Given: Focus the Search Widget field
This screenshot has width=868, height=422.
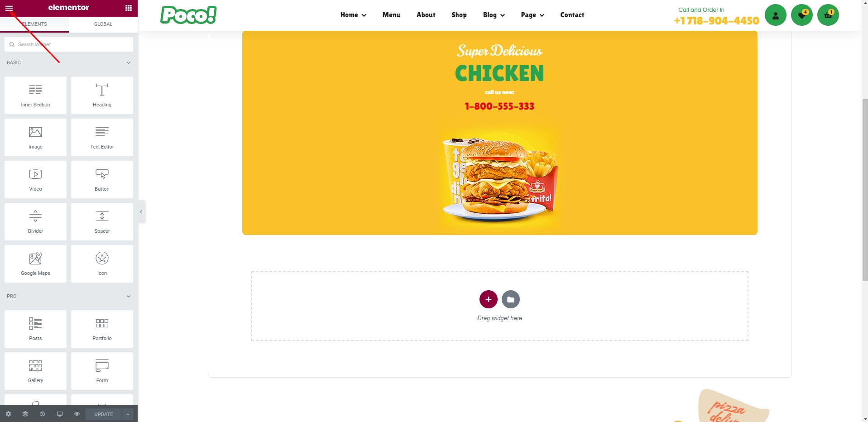Looking at the screenshot, I should pos(69,44).
